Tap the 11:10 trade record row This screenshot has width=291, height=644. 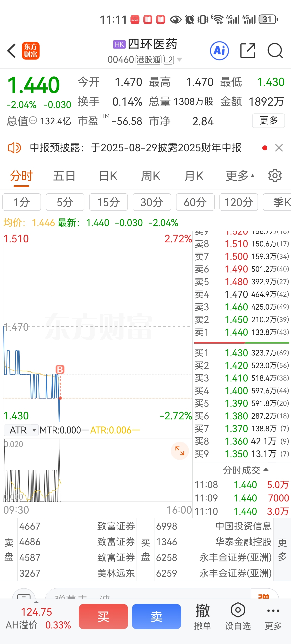coord(242,511)
